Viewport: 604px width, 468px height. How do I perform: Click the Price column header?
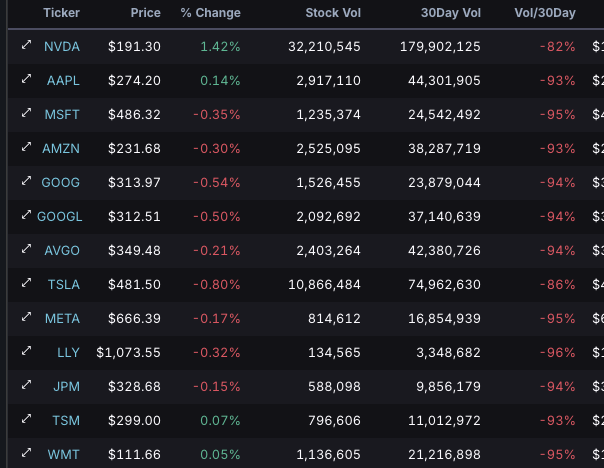pyautogui.click(x=145, y=13)
